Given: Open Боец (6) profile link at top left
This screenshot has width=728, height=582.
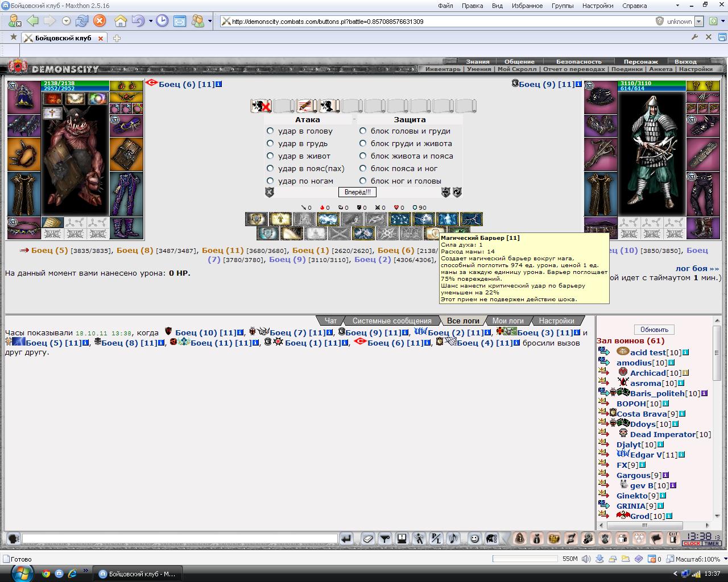Looking at the screenshot, I should point(187,84).
